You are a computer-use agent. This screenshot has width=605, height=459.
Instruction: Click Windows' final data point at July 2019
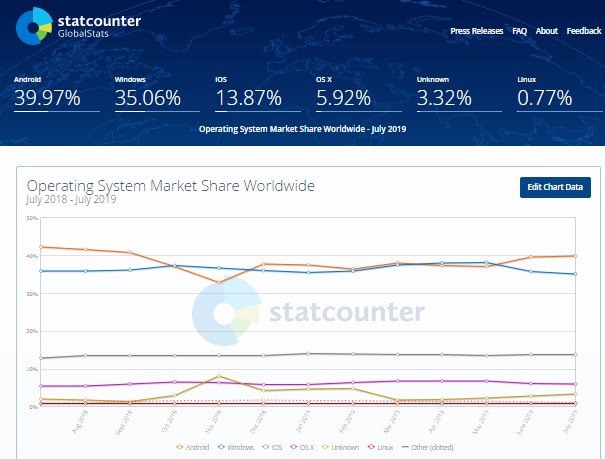(x=575, y=274)
